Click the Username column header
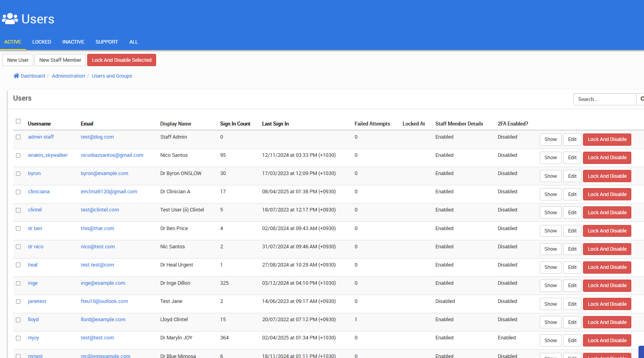 (39, 124)
